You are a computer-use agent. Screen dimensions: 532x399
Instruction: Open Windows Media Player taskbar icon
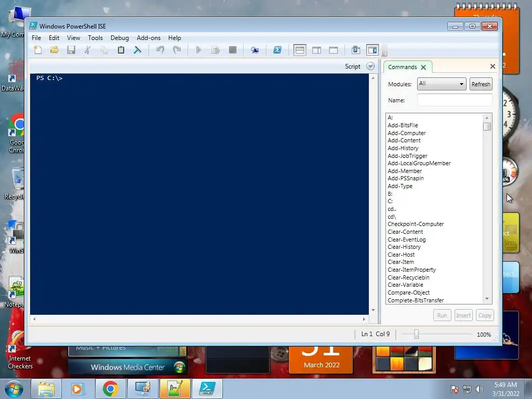(x=78, y=389)
